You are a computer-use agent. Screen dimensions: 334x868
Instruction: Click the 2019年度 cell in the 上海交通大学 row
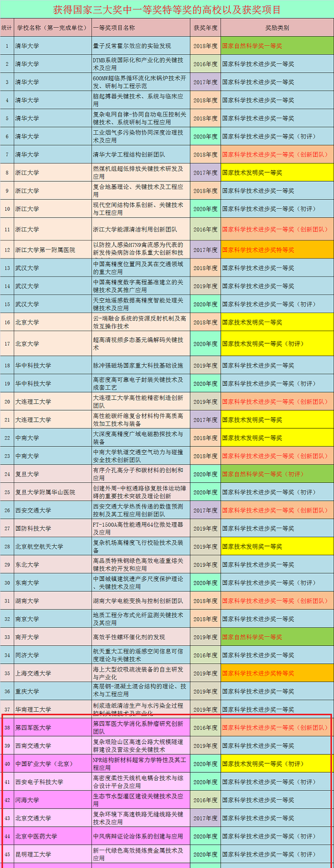(x=206, y=674)
